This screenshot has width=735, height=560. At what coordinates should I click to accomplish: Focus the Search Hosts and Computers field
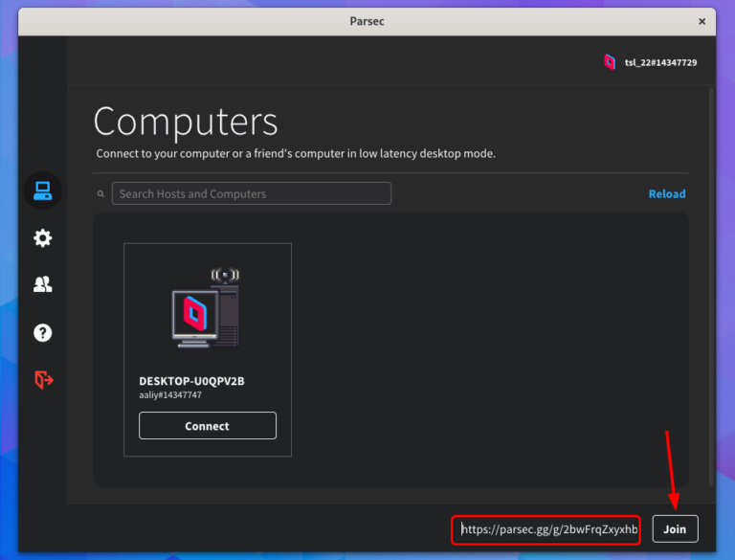click(x=252, y=193)
